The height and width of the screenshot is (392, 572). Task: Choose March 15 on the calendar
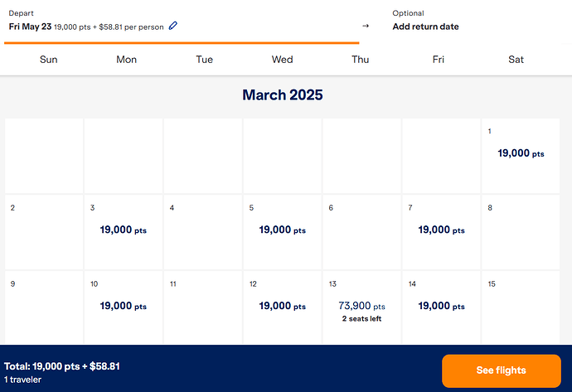click(x=521, y=307)
